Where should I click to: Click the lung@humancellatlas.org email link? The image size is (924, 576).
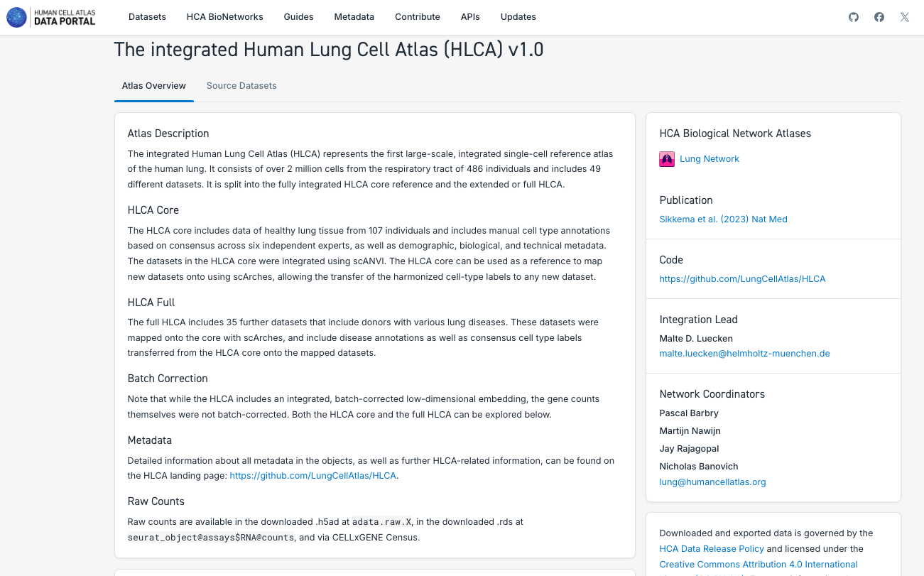coord(712,482)
